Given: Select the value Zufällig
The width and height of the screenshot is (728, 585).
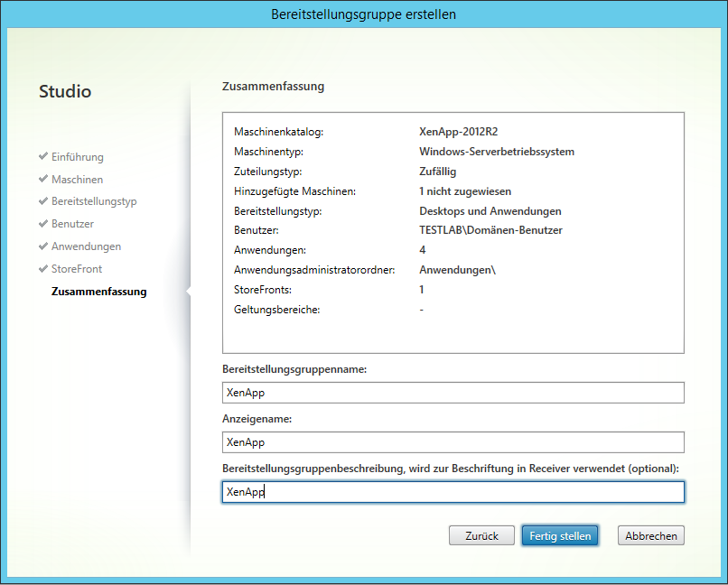Looking at the screenshot, I should tap(438, 172).
